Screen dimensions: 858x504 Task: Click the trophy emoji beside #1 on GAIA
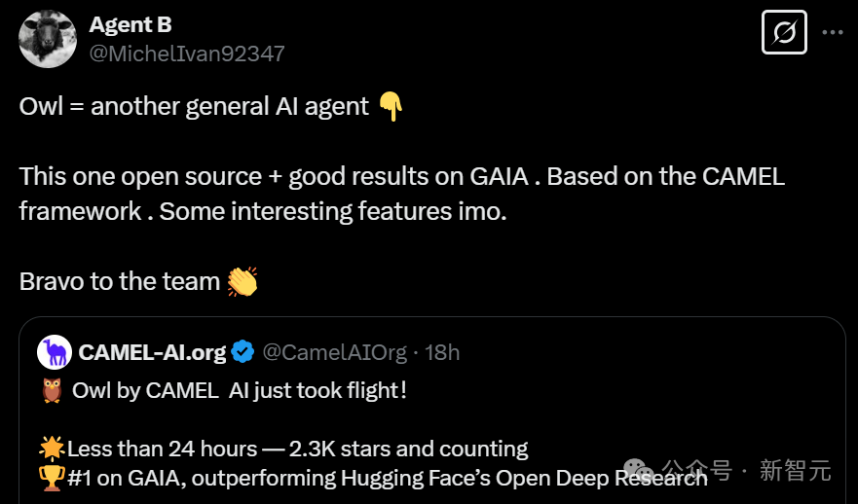[52, 478]
